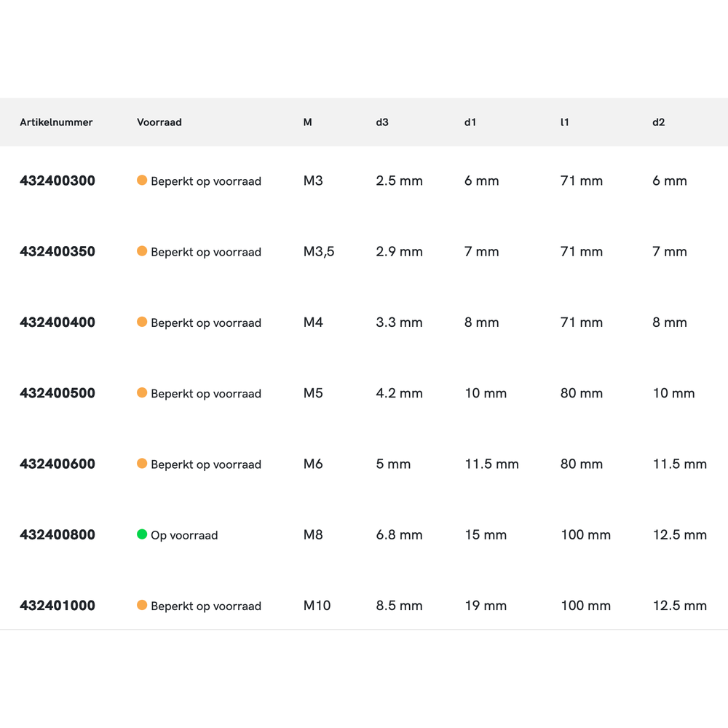728x728 pixels.
Task: Open article number 432400300
Action: [x=58, y=181]
